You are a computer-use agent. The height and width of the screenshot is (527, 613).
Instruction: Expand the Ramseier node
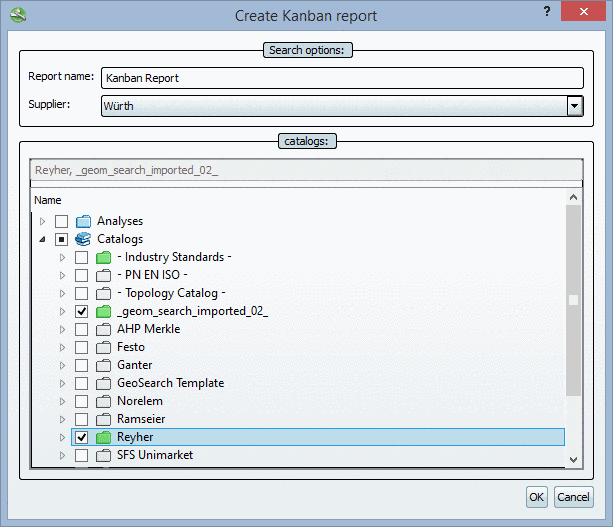pos(62,419)
